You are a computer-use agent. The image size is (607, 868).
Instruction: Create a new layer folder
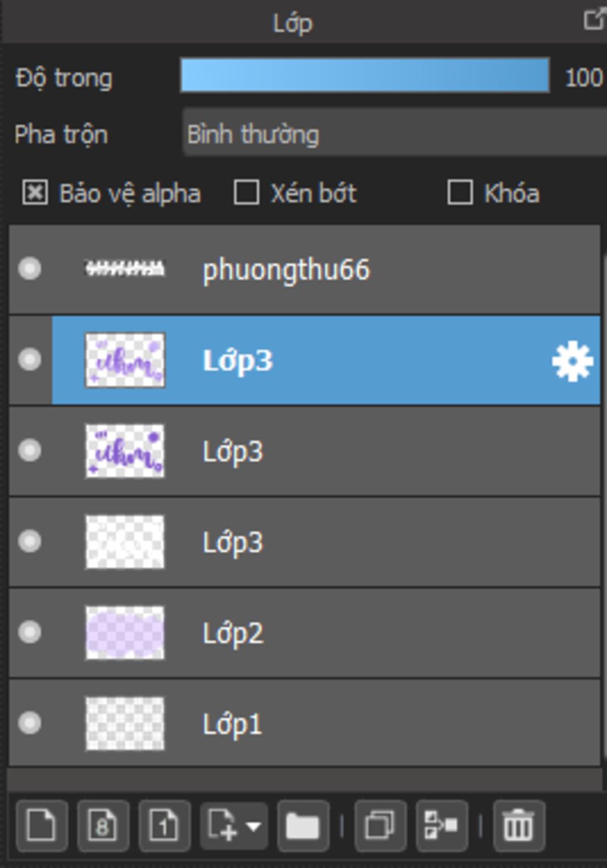[303, 825]
